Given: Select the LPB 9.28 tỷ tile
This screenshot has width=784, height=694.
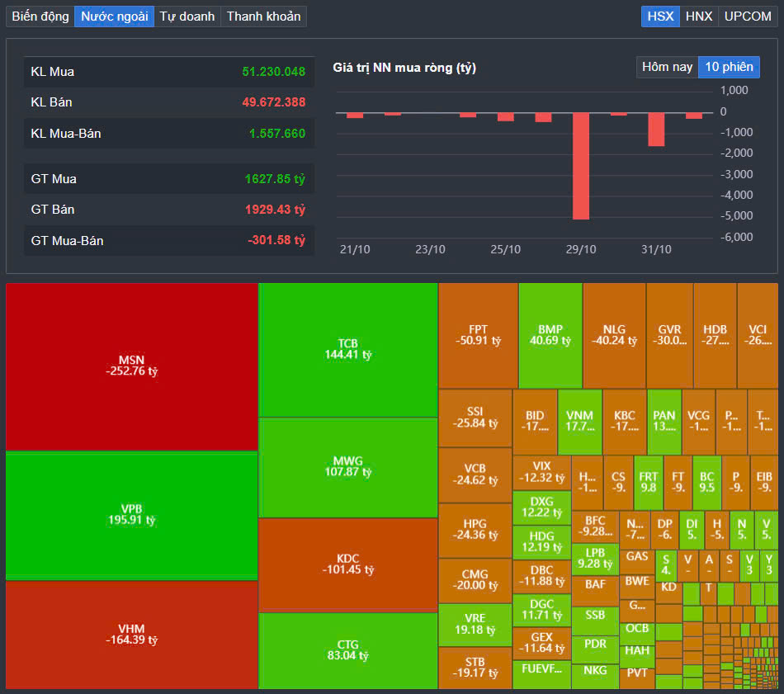Looking at the screenshot, I should pyautogui.click(x=595, y=559).
